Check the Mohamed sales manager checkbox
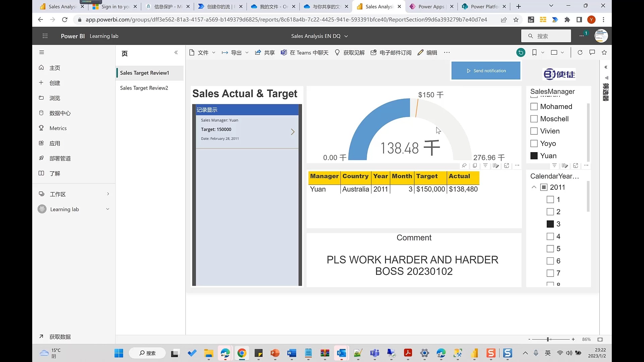644x362 pixels. click(x=534, y=107)
